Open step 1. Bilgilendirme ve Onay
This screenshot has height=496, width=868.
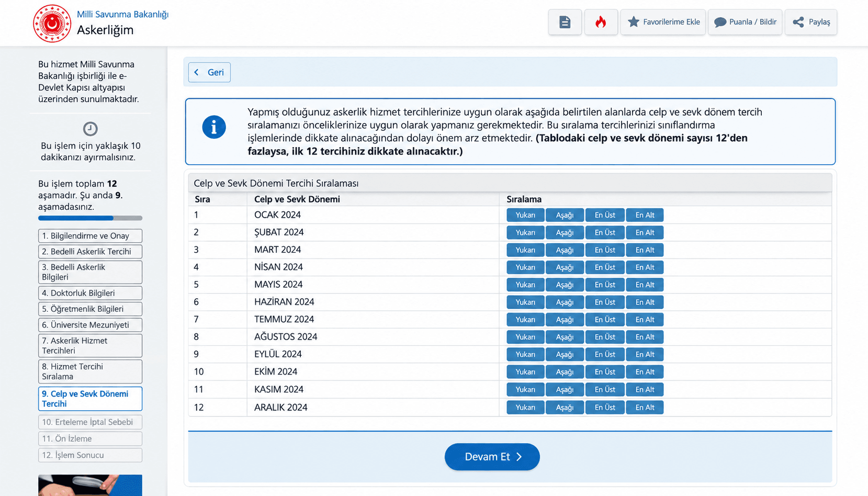90,236
